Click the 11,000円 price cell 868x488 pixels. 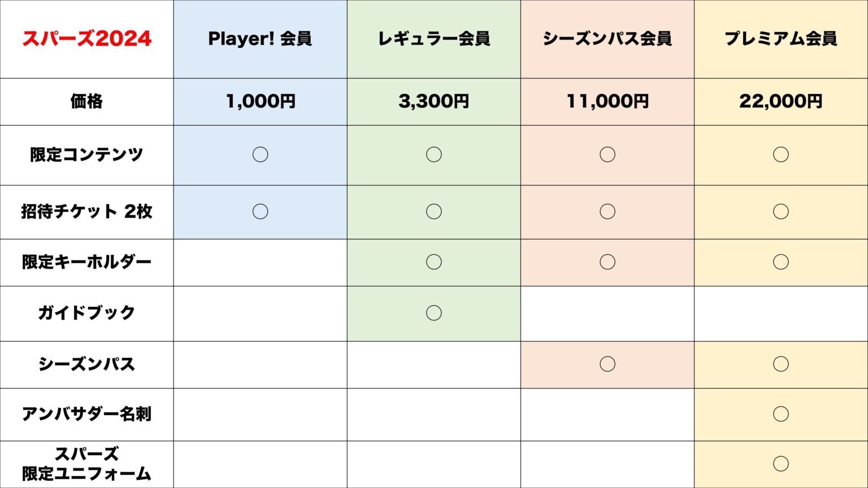click(x=607, y=101)
